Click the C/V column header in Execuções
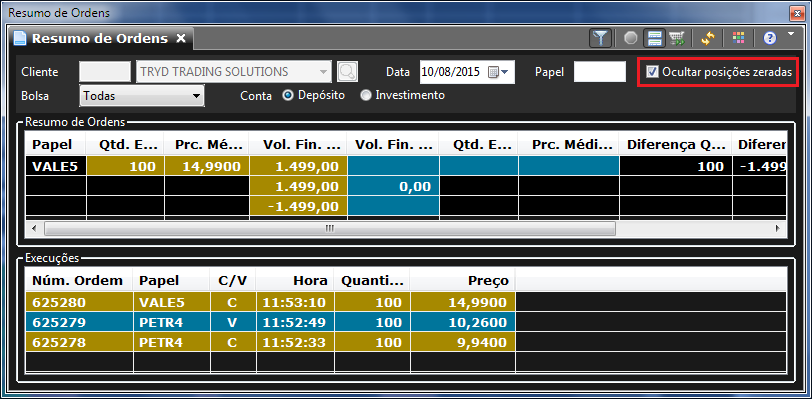 point(233,280)
